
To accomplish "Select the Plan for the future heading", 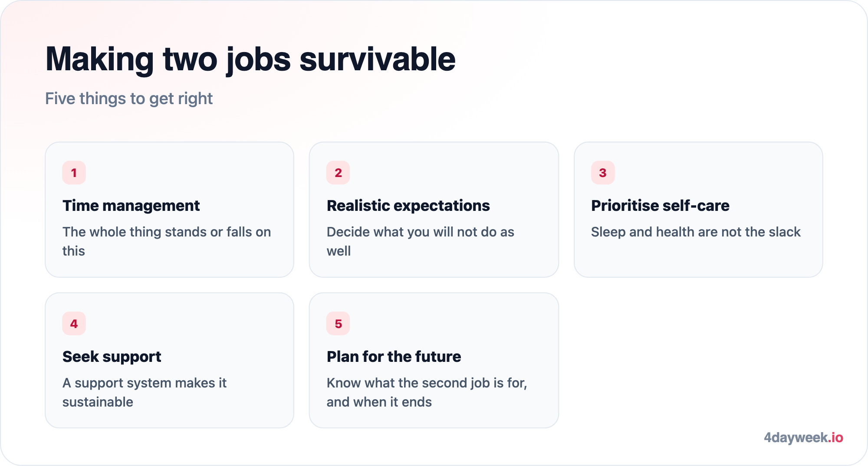I will (394, 357).
